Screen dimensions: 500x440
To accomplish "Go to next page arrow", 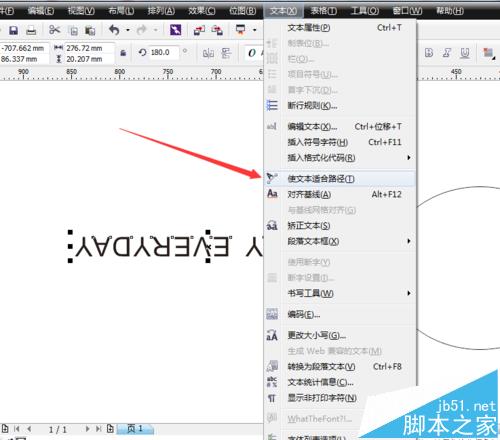I will [87, 429].
